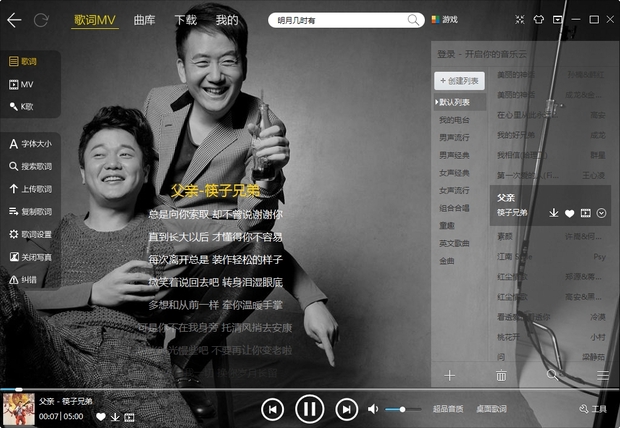Expand the 默认列表 playlist

(459, 102)
